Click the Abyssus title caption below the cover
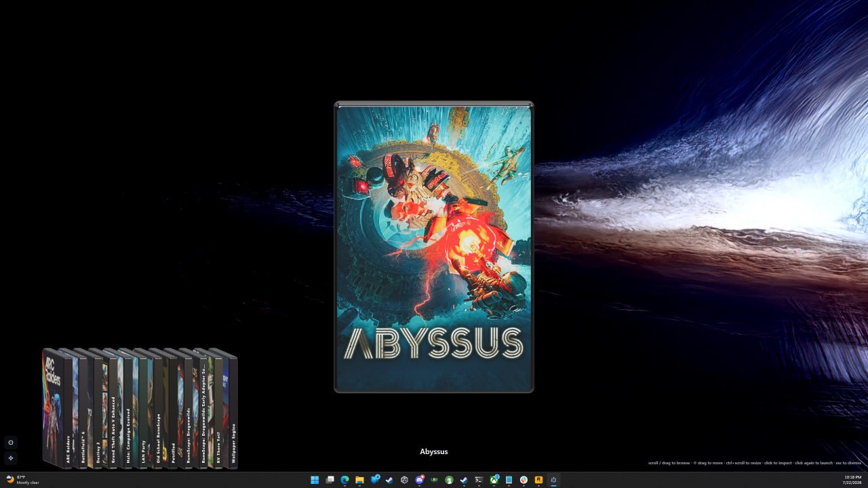 pos(434,451)
